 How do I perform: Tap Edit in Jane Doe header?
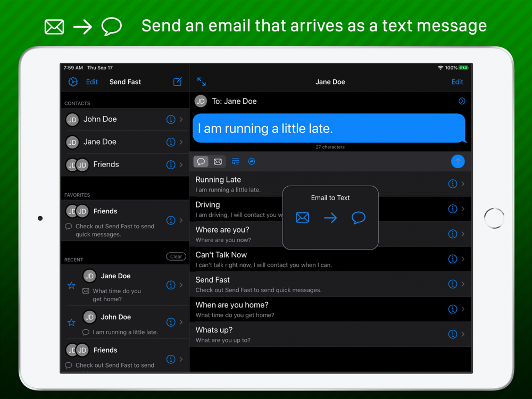[457, 82]
